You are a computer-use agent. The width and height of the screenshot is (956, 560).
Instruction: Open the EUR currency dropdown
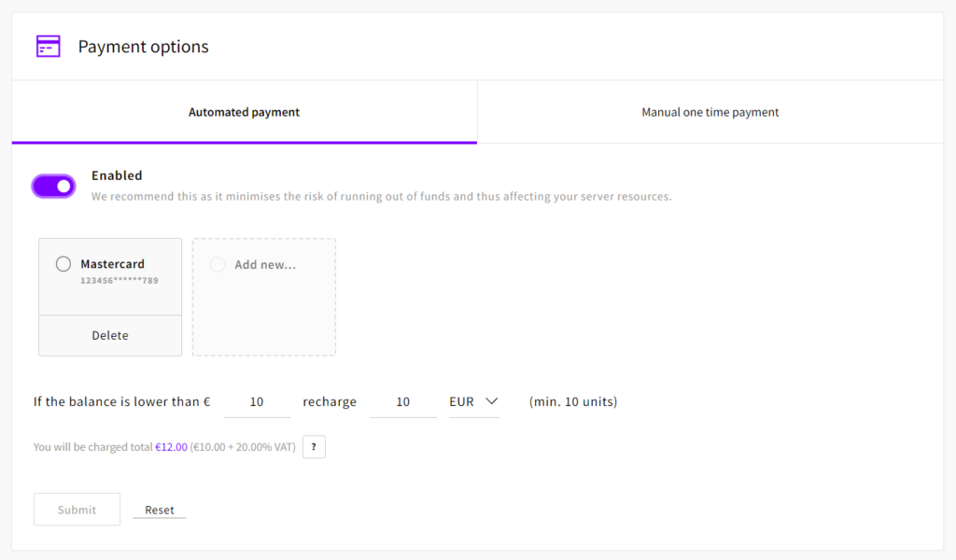pos(474,402)
